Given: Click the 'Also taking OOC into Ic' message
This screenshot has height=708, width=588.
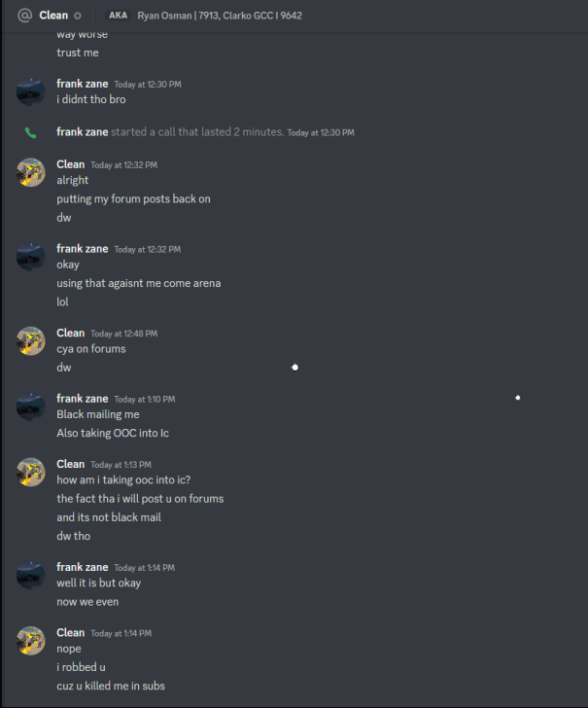Looking at the screenshot, I should (x=113, y=433).
